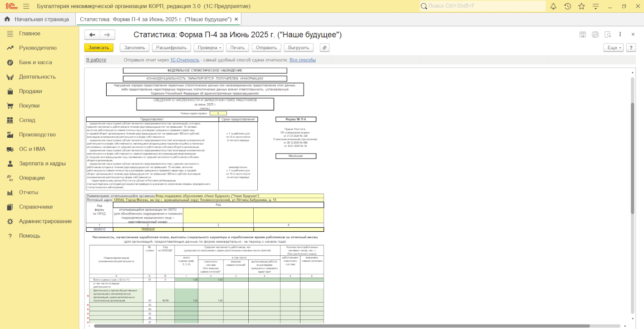Click the OKPO code cell 78585432
This screenshot has width=644, height=329.
[147, 229]
